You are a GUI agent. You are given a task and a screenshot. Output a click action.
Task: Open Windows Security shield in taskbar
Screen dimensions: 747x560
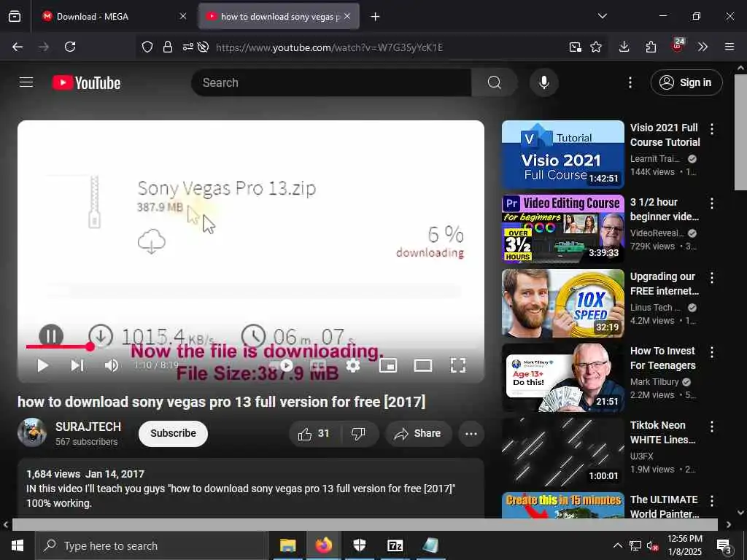[x=359, y=545]
